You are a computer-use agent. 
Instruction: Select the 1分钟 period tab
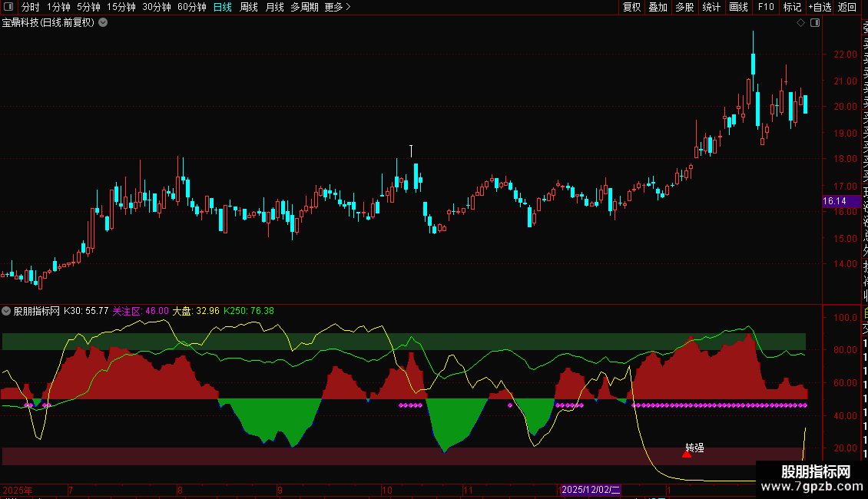[x=58, y=7]
